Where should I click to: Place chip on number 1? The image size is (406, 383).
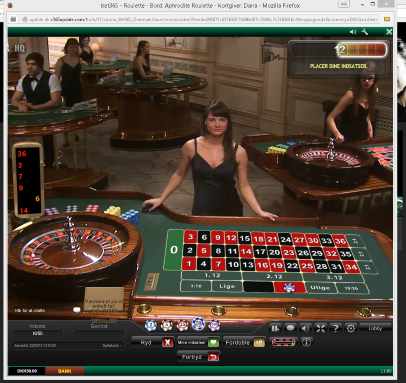pos(189,264)
